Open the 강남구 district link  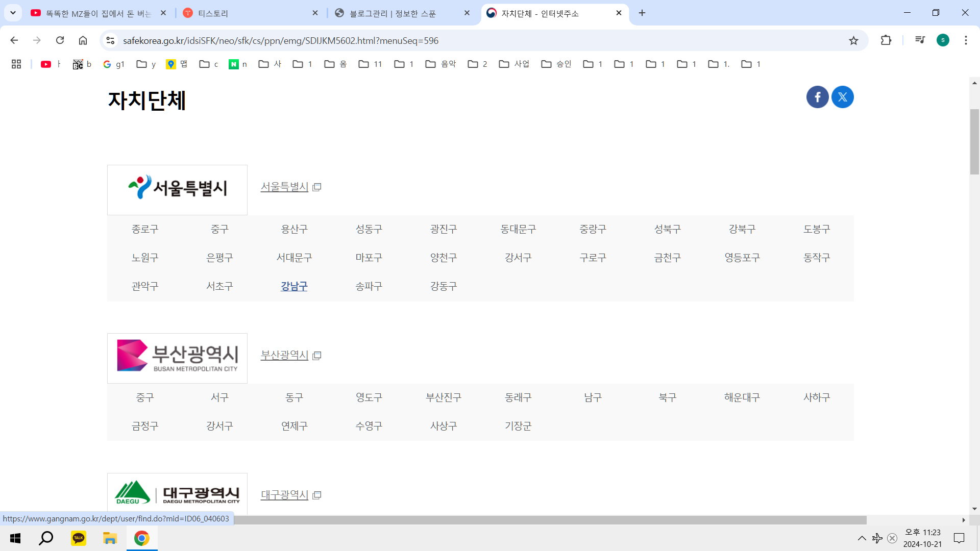[294, 286]
